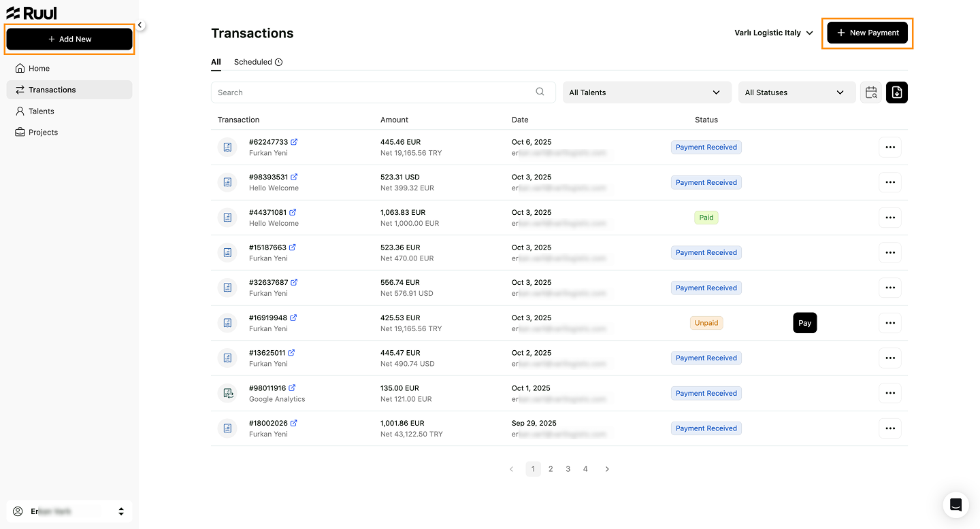Open external link icon beside #62247733
Screen dimensions: 980x529
[x=294, y=142]
